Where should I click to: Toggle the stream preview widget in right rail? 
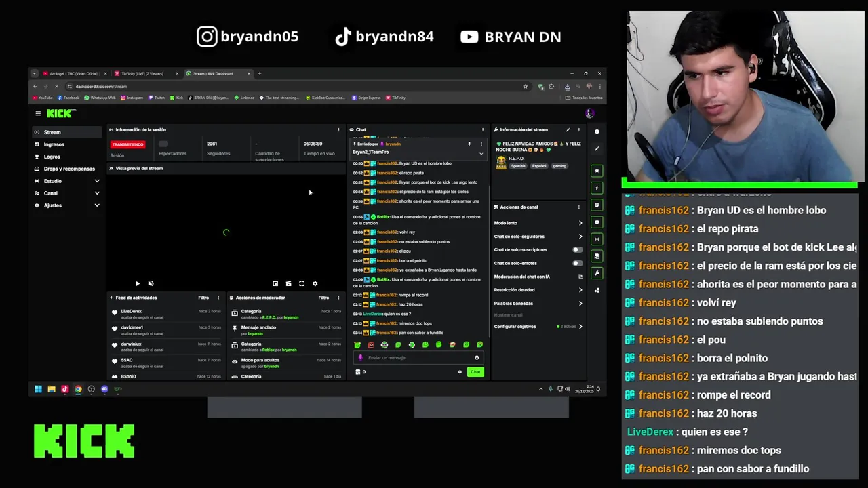pos(597,171)
